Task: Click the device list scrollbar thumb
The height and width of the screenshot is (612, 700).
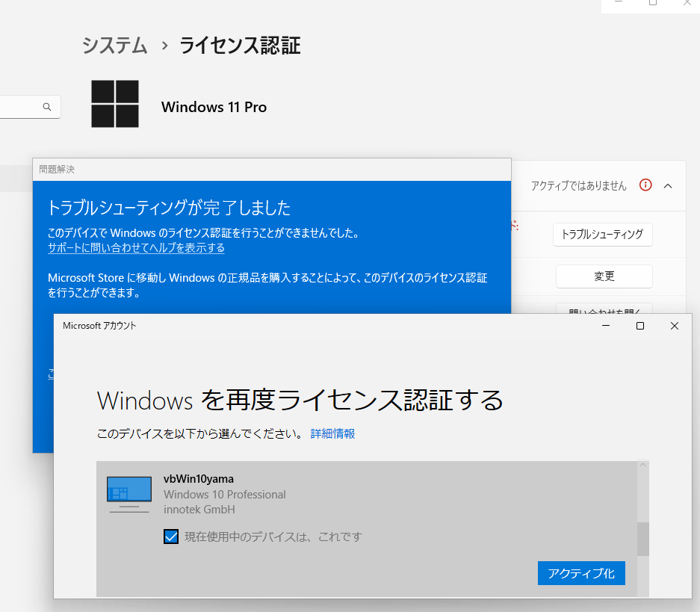Action: tap(642, 538)
